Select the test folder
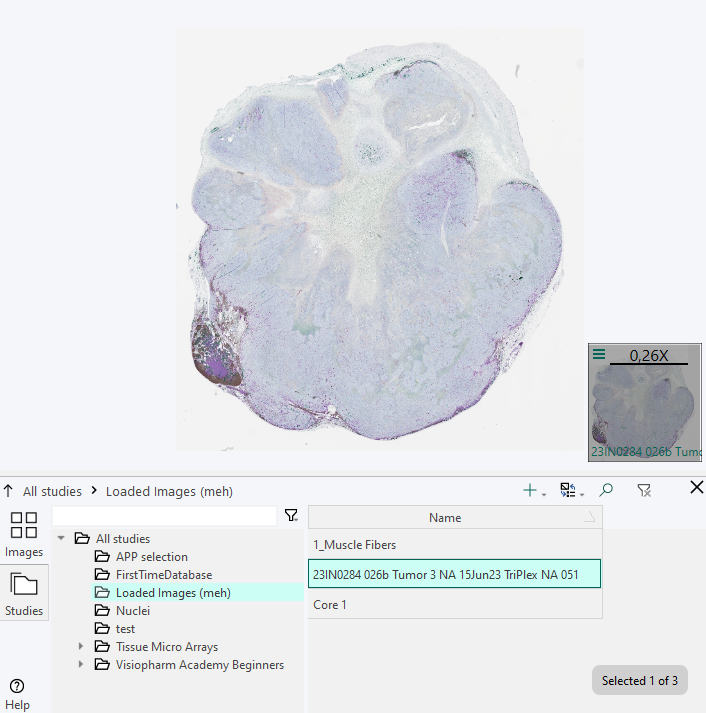The width and height of the screenshot is (706, 713). point(125,629)
